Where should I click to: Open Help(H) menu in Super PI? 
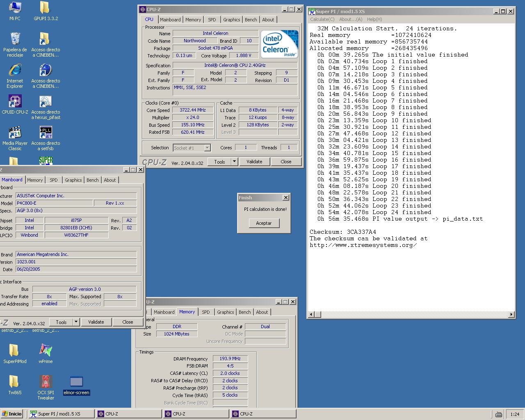(374, 19)
